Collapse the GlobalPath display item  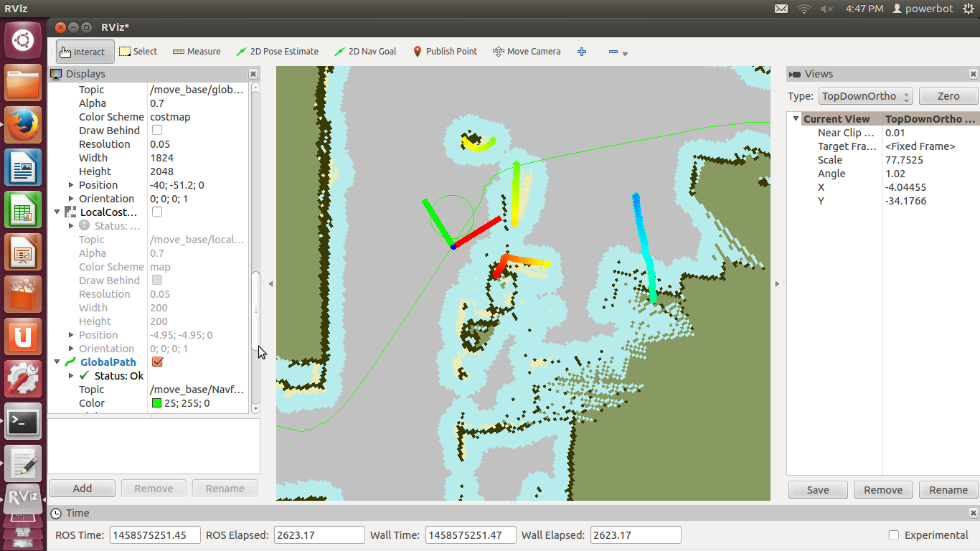click(57, 362)
